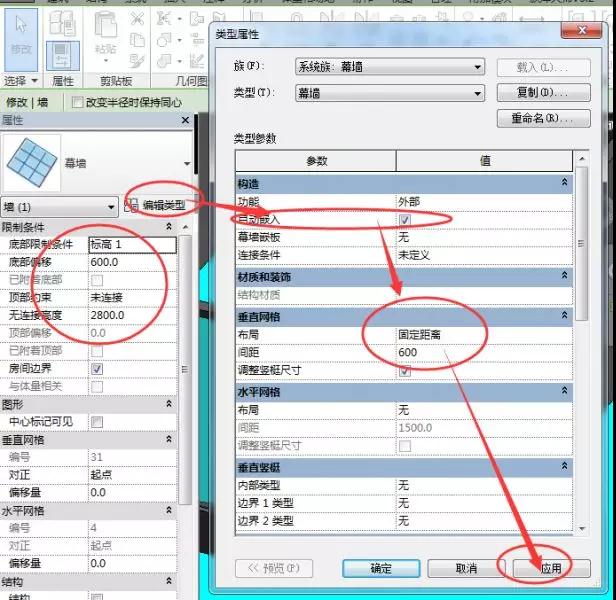Click the Copy icon in clipboard panel

pos(138,39)
